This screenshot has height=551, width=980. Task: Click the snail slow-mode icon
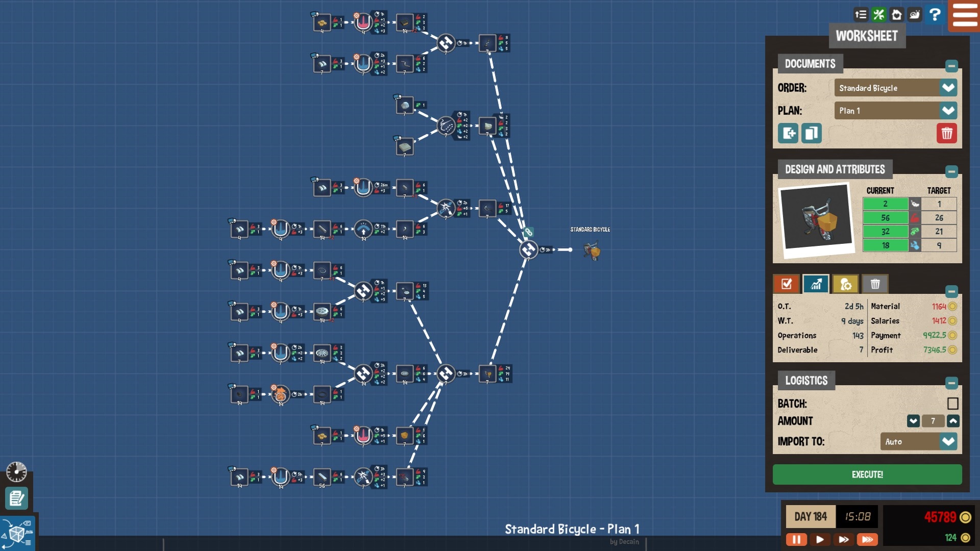pos(915,15)
